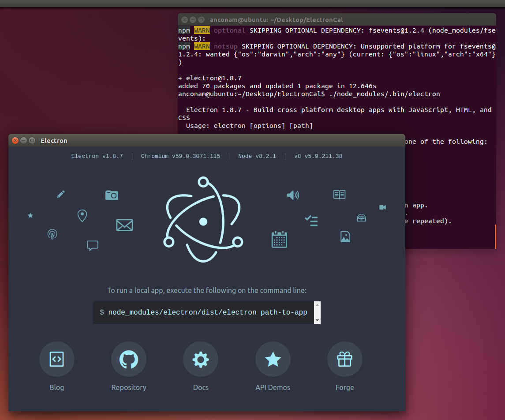Click the Node v8.2.1 version text
This screenshot has height=420, width=505.
[x=257, y=156]
